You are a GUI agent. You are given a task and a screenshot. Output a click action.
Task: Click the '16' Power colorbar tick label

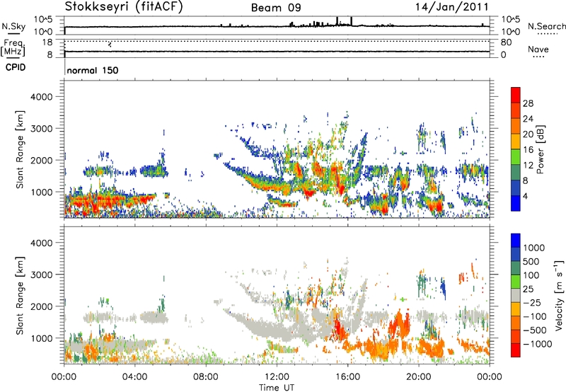528,150
